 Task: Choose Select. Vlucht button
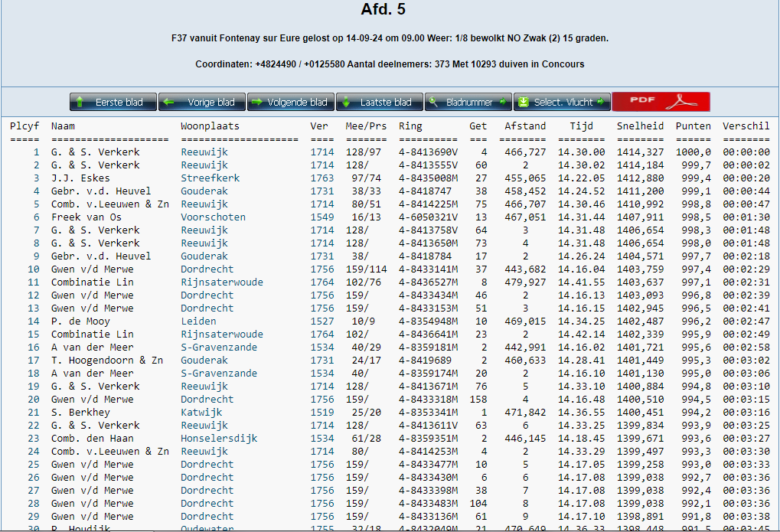(562, 102)
